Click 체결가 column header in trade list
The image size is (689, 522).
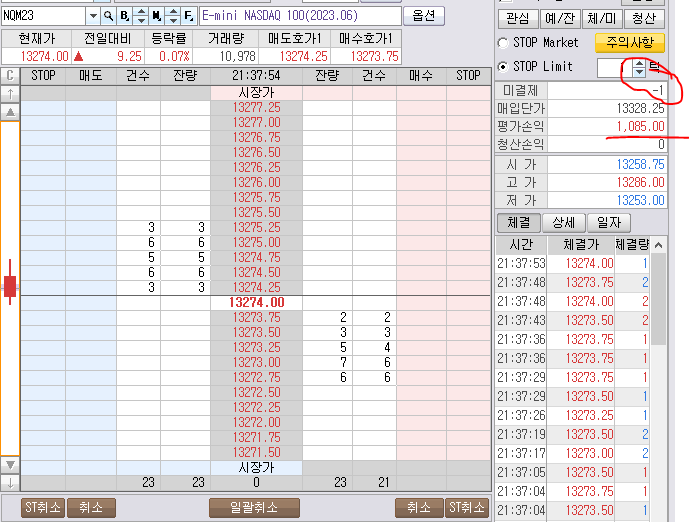click(x=581, y=245)
